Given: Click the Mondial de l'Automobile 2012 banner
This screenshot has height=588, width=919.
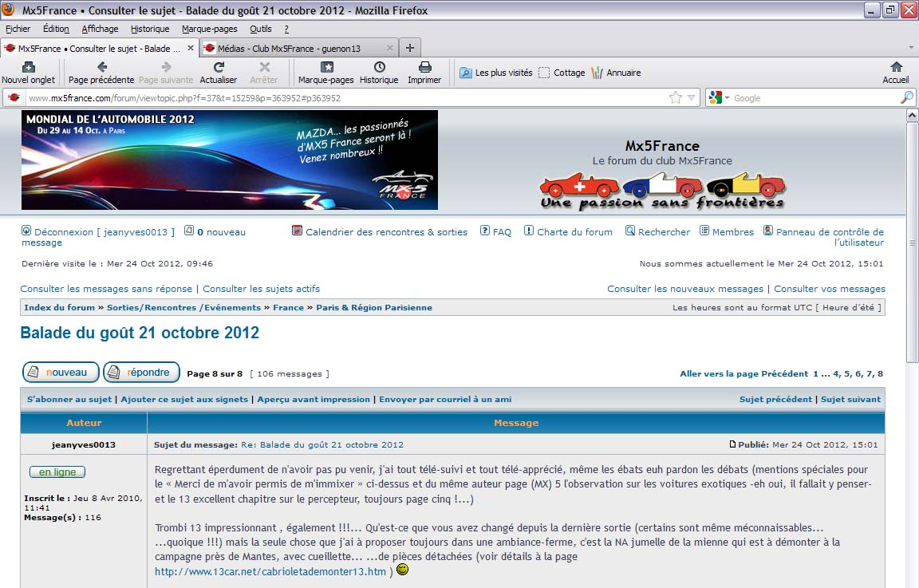Looking at the screenshot, I should (230, 160).
